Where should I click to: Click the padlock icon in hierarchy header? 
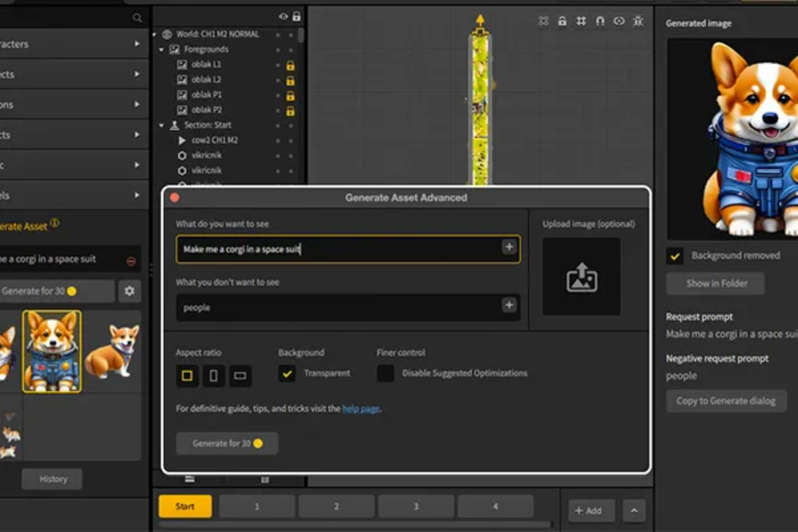pyautogui.click(x=296, y=17)
